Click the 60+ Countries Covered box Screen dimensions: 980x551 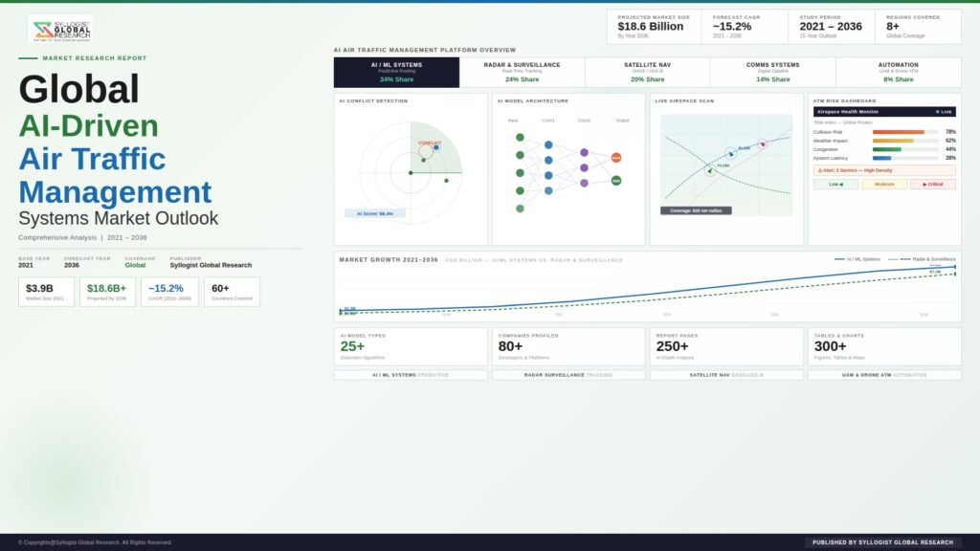point(232,292)
